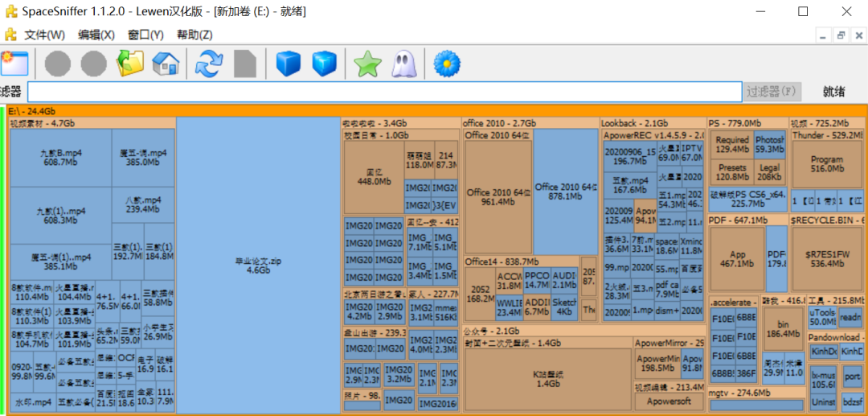Screen dimensions: 868x416
Task: Select the Office 2010 64位 878.1Mb block
Action: point(566,192)
